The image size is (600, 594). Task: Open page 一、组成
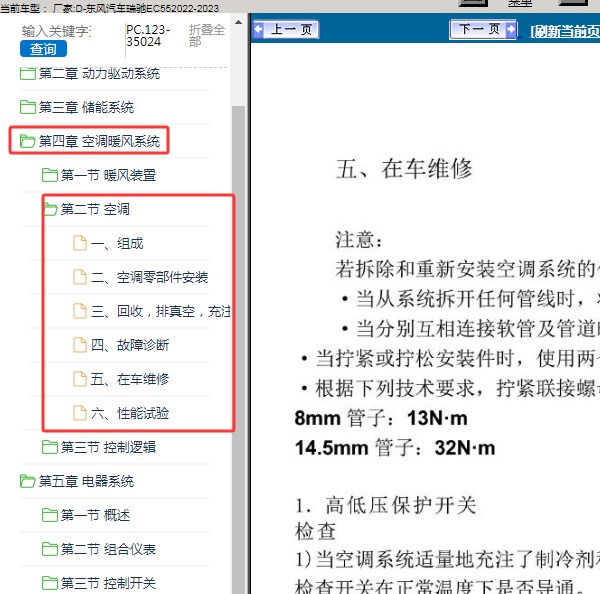point(117,243)
